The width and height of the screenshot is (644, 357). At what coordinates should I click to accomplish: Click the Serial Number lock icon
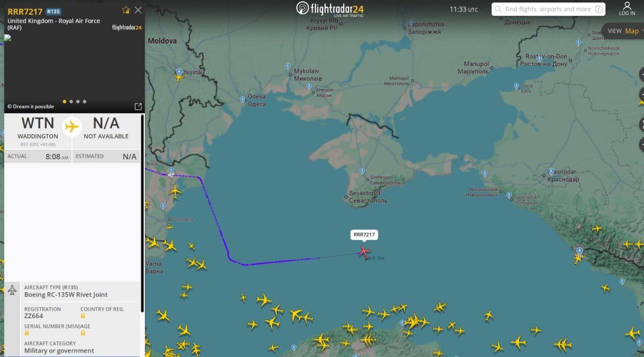[x=27, y=333]
